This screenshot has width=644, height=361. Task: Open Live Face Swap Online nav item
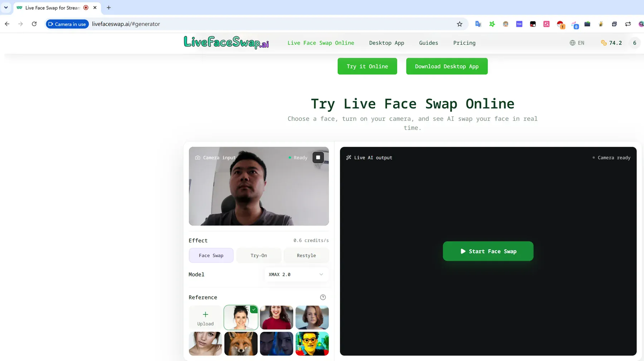pyautogui.click(x=321, y=43)
